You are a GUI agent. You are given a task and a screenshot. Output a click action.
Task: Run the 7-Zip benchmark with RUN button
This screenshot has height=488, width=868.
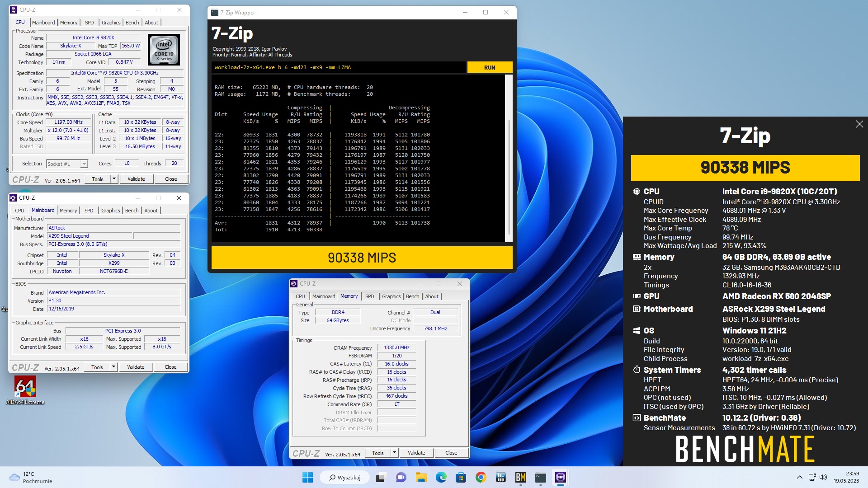pyautogui.click(x=490, y=67)
